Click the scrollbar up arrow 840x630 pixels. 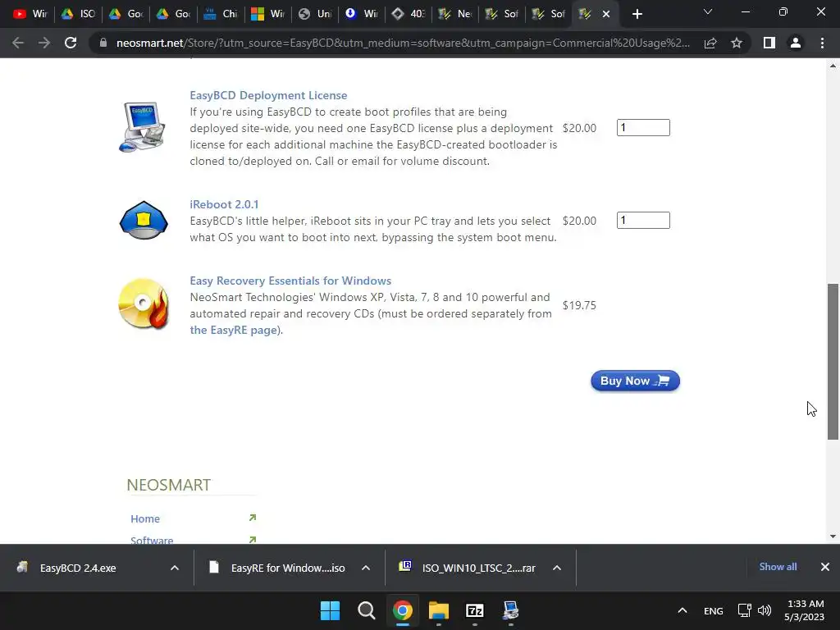coord(833,66)
